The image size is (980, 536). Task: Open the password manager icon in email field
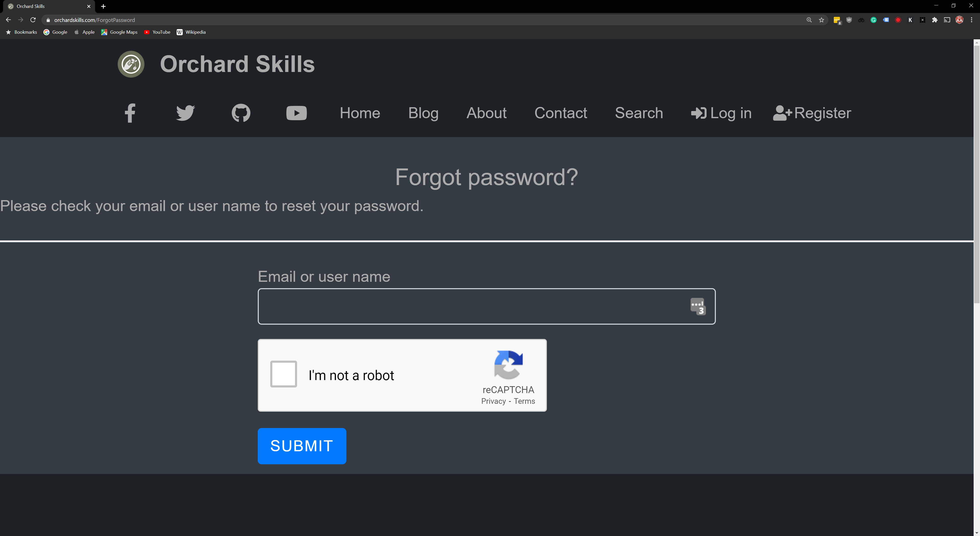[x=698, y=306]
